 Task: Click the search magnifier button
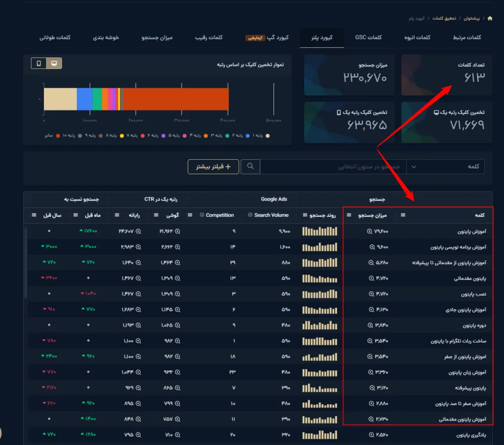(250, 166)
